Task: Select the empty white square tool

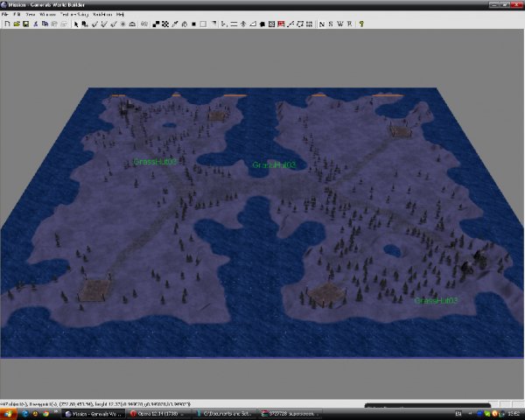Action: click(203, 24)
